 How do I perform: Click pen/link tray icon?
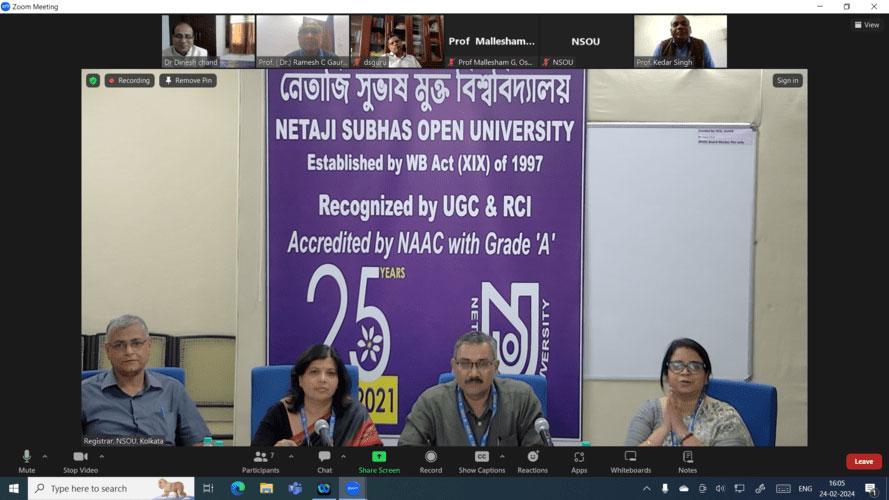click(760, 488)
